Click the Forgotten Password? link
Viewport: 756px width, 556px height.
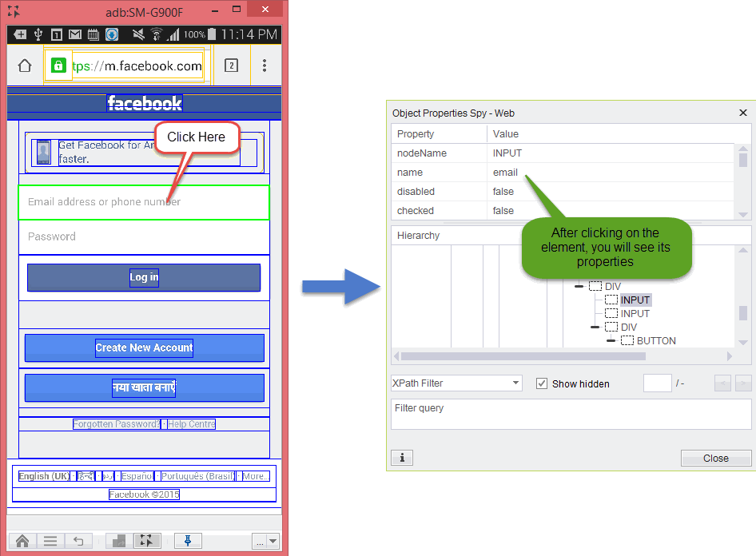117,424
